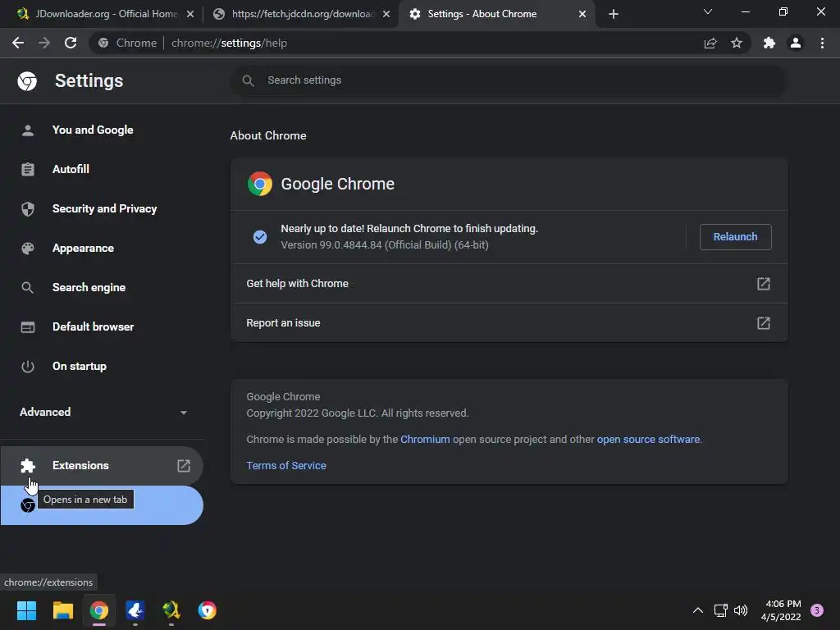
Task: Select the Settings - About Chrome tab
Action: coord(496,14)
